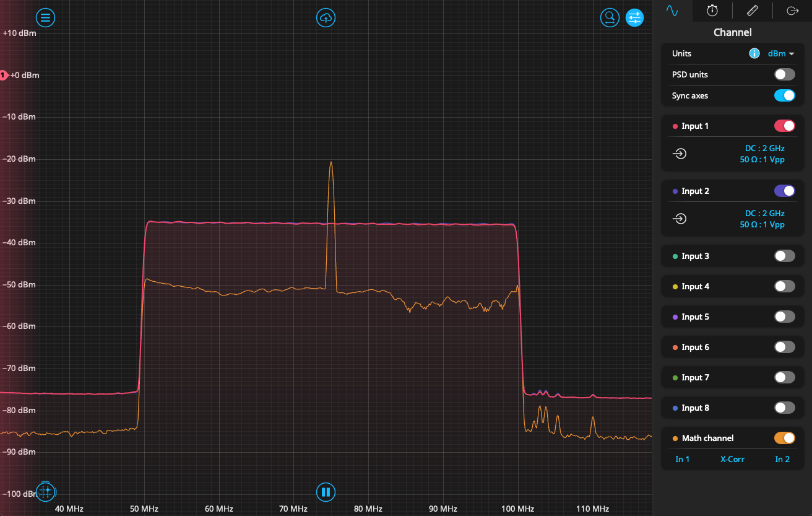Open Input 1 DC : 2 GHz settings
The width and height of the screenshot is (812, 516).
coord(764,148)
